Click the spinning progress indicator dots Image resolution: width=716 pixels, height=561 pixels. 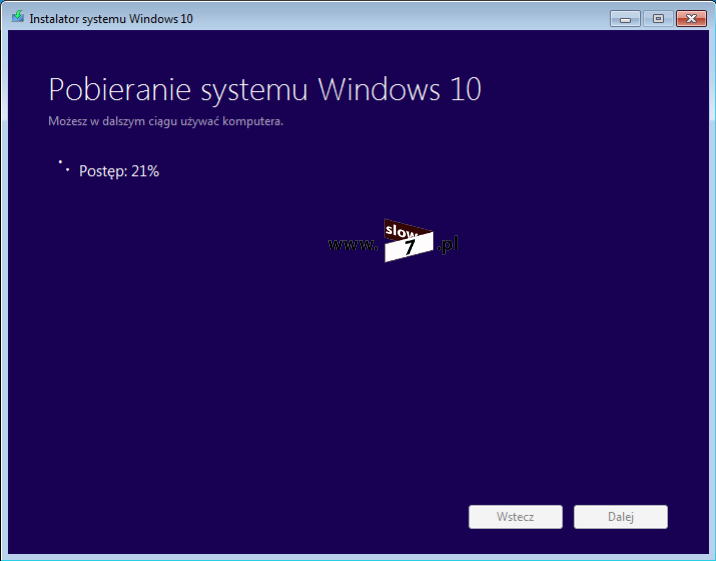[x=64, y=166]
